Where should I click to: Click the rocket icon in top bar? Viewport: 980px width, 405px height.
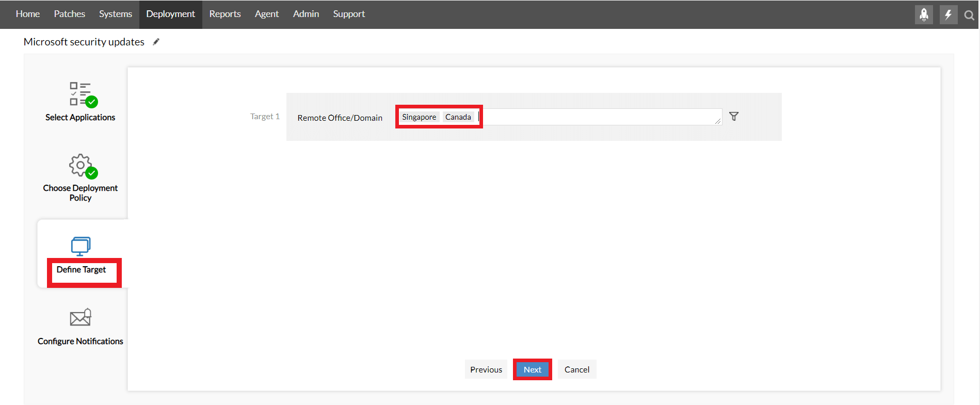pyautogui.click(x=924, y=14)
